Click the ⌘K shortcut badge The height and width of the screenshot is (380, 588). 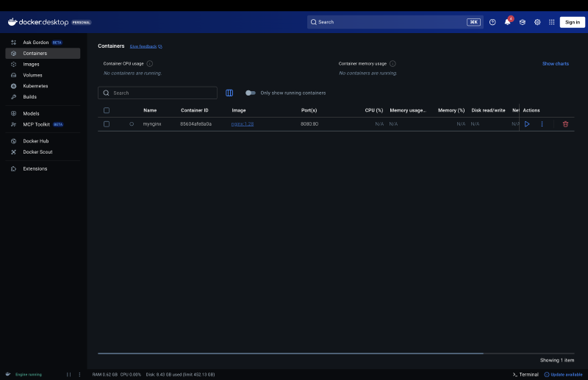coord(473,22)
